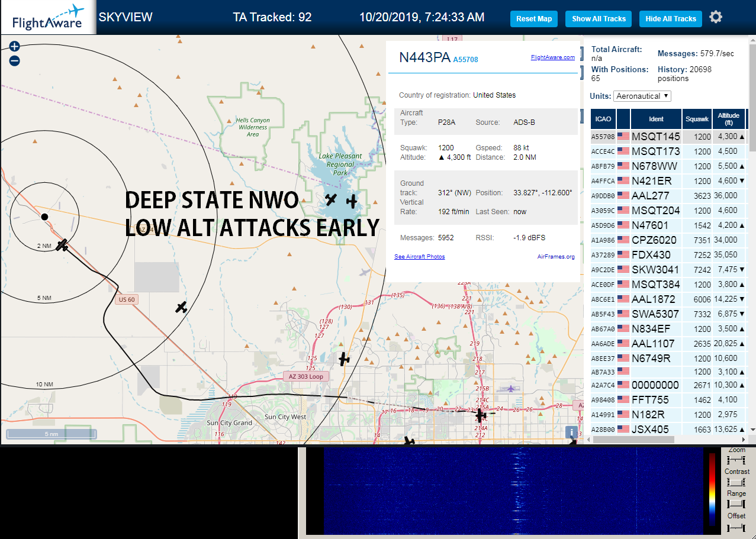This screenshot has width=756, height=539.
Task: Select the purple aircraft icon on the map
Action: pos(510,388)
